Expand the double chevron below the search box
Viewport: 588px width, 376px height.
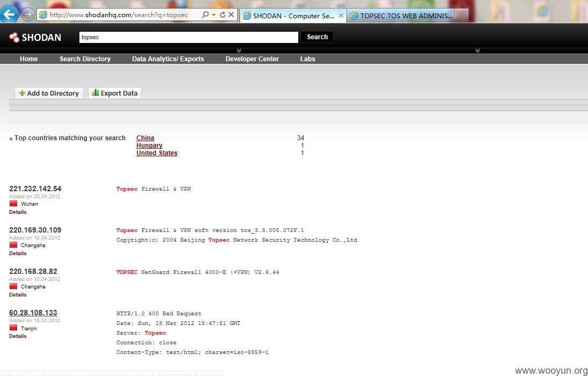(239, 50)
